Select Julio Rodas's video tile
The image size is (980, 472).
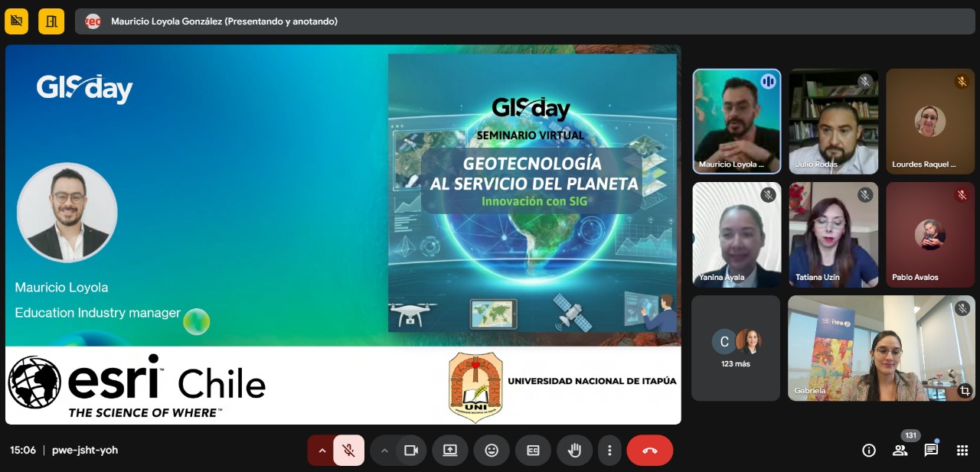click(833, 121)
